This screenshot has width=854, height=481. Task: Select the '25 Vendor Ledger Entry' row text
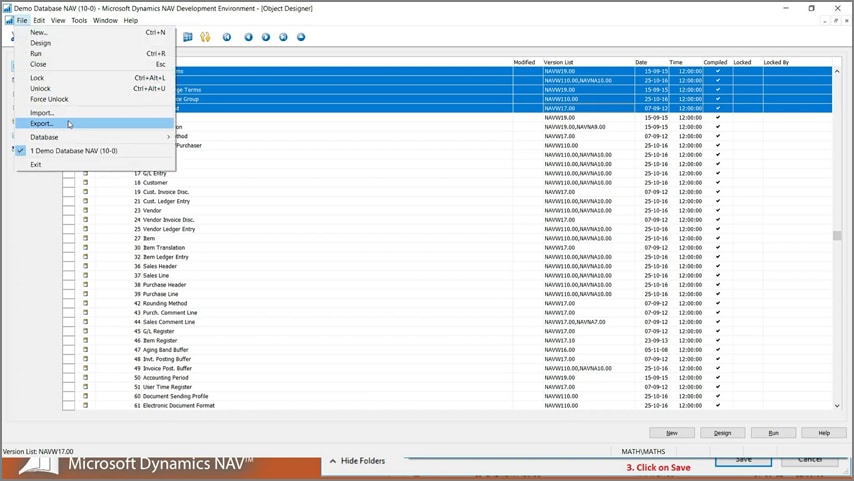click(x=164, y=229)
